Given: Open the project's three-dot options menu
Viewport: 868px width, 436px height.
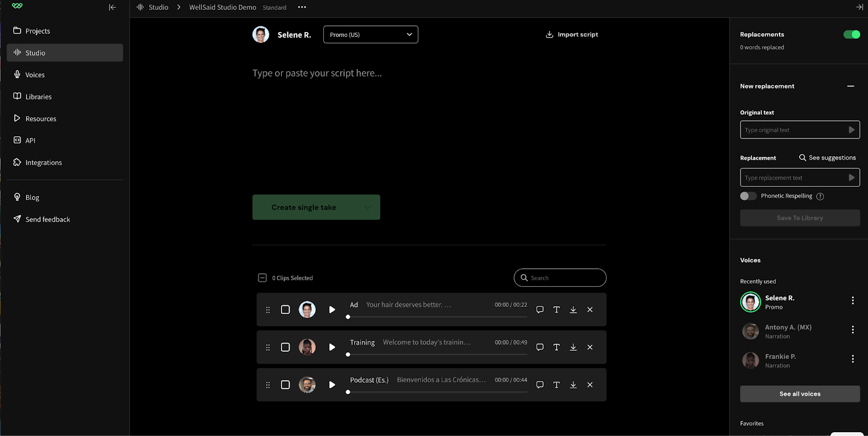Looking at the screenshot, I should point(302,7).
